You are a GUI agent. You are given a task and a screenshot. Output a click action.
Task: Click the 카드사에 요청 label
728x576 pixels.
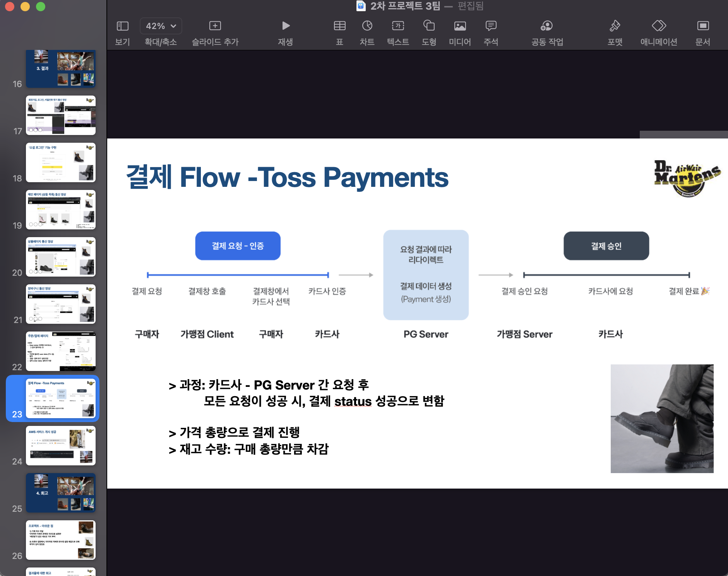point(610,291)
